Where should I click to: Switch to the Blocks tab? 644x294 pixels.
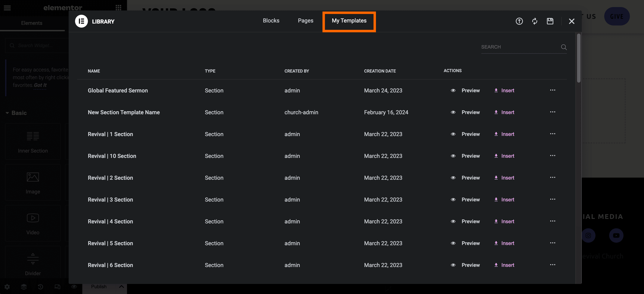(x=271, y=21)
